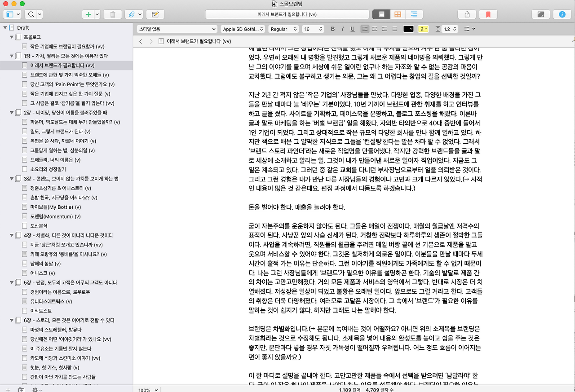Open the 스타일 없음 style dropdown
The width and height of the screenshot is (575, 392).
pyautogui.click(x=177, y=29)
